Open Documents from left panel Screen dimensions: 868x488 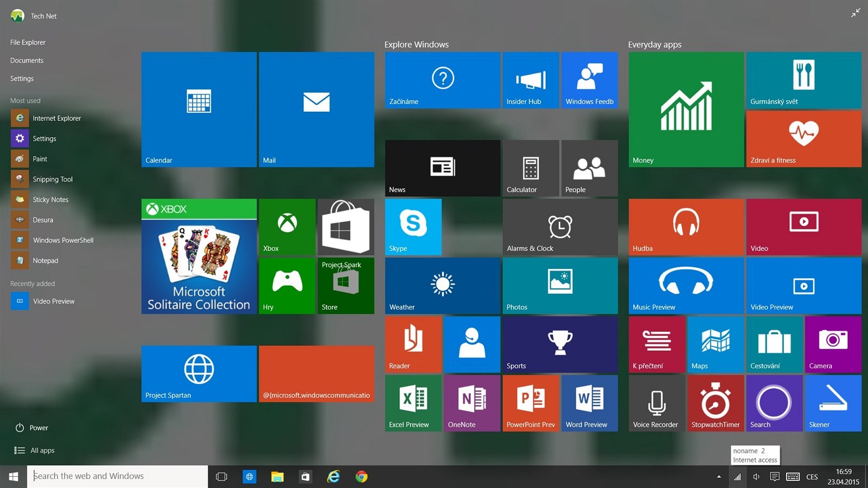[x=27, y=61]
